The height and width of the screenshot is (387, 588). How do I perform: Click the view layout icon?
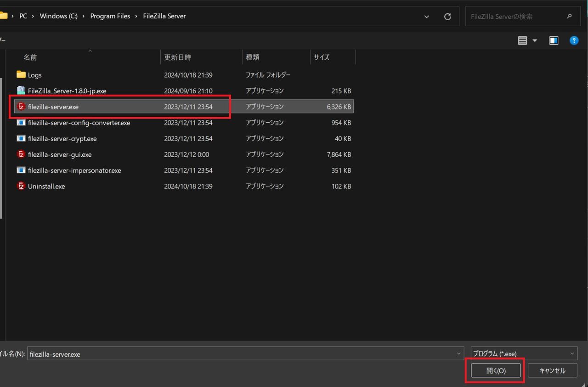(x=522, y=40)
